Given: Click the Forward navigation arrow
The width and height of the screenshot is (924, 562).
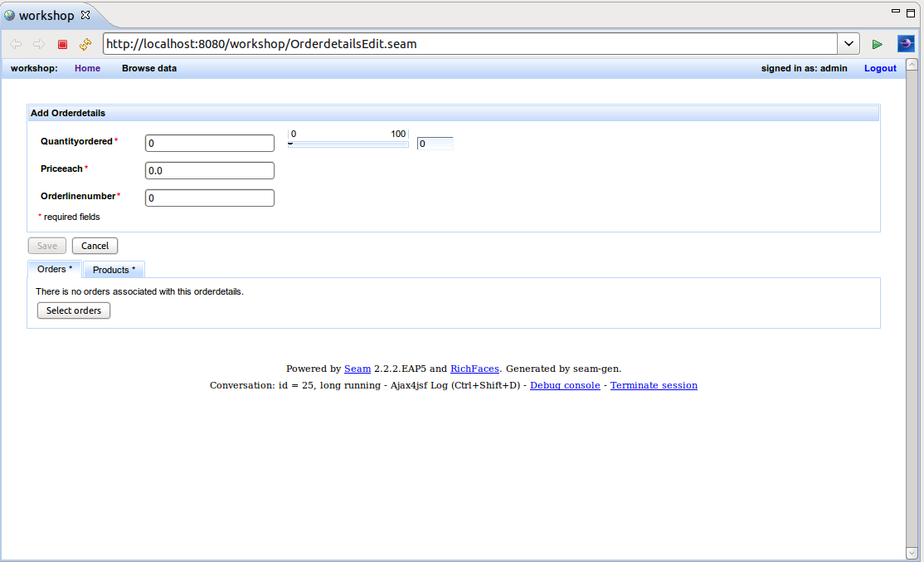Looking at the screenshot, I should [x=38, y=43].
